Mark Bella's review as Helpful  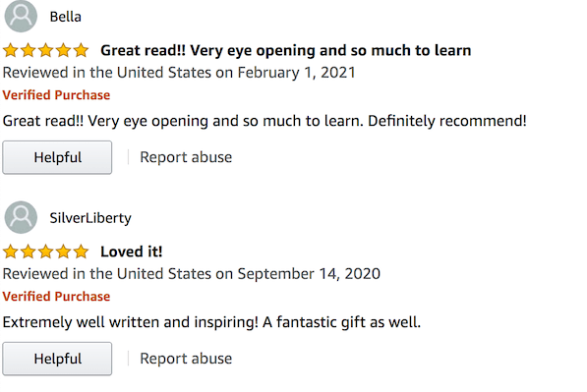[x=57, y=157]
